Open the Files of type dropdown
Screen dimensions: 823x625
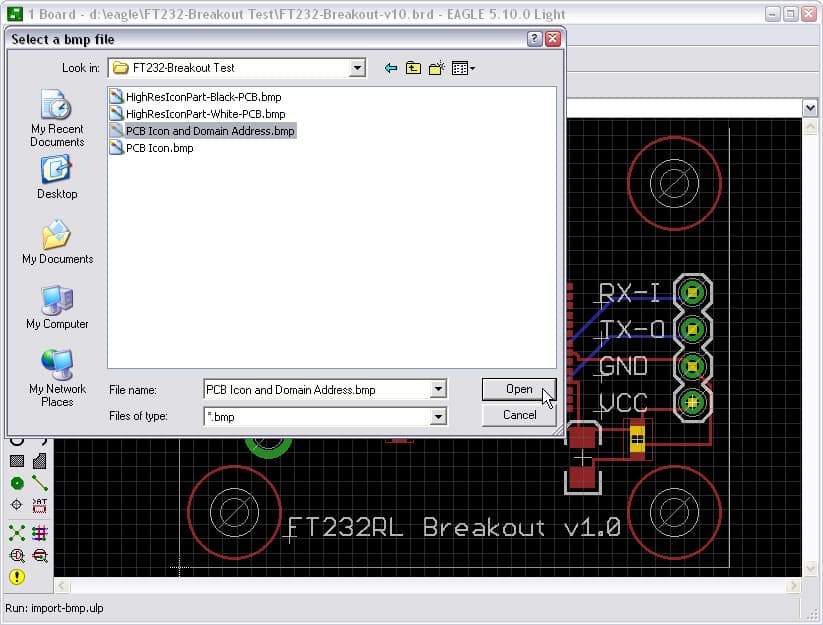[438, 415]
